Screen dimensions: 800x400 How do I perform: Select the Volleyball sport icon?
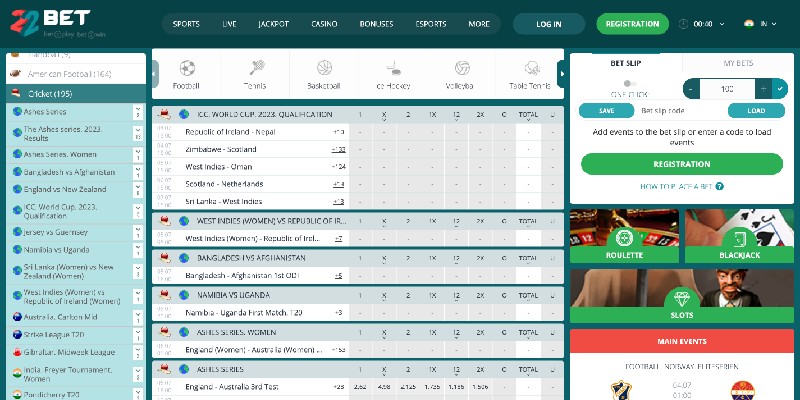[x=462, y=68]
